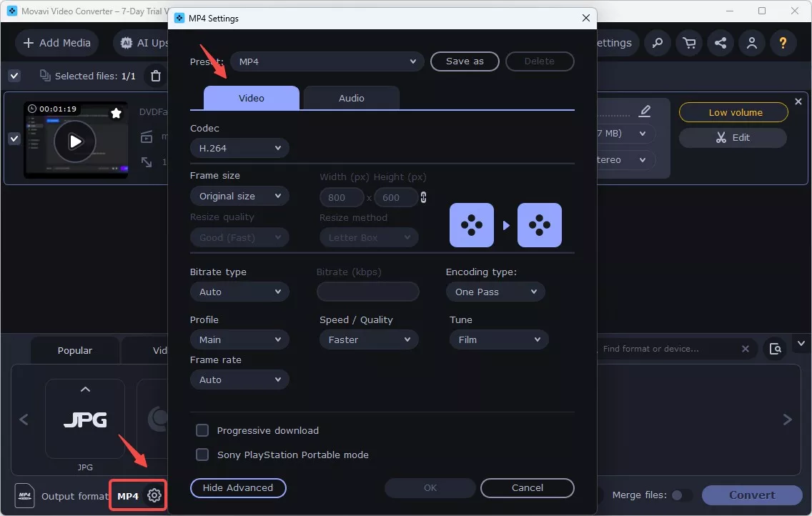Click the output format MP4 file icon
This screenshot has height=516, width=812.
[24, 495]
